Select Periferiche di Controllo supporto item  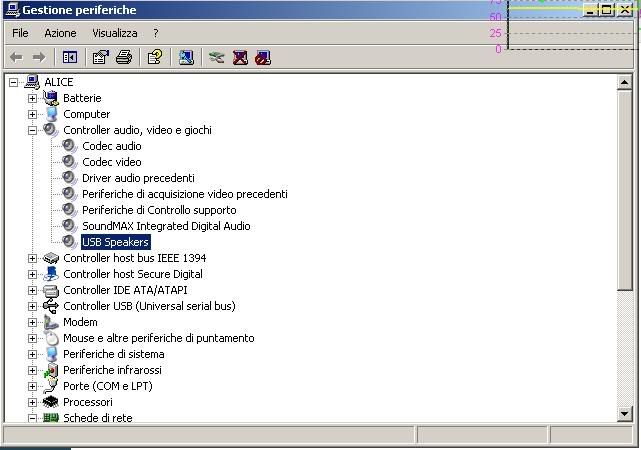pos(159,210)
